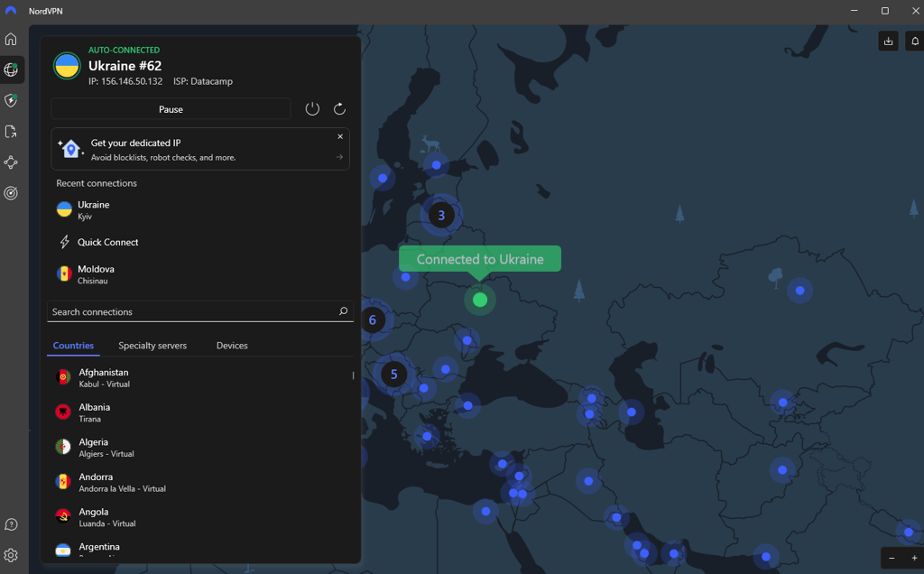Open the Home icon in the sidebar
The width and height of the screenshot is (924, 574).
click(11, 39)
